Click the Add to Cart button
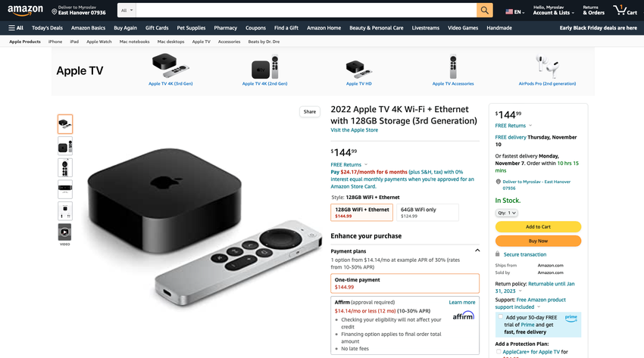 (538, 227)
